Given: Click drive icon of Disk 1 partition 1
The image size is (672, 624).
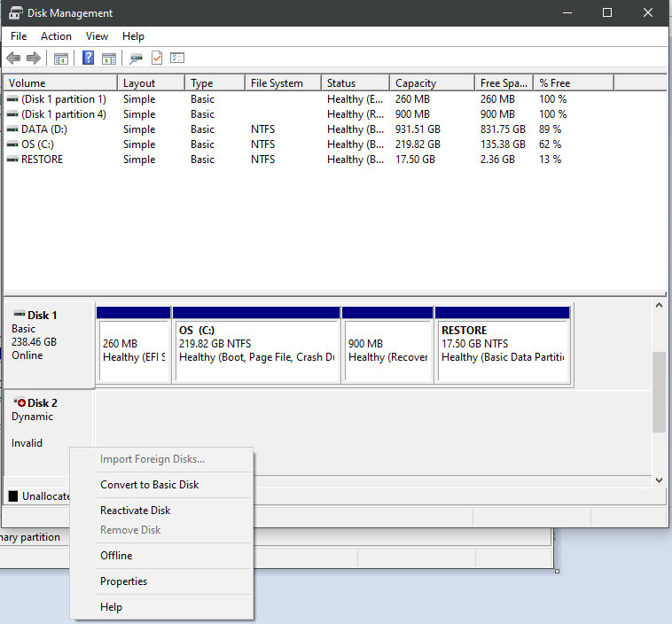Looking at the screenshot, I should click(12, 99).
